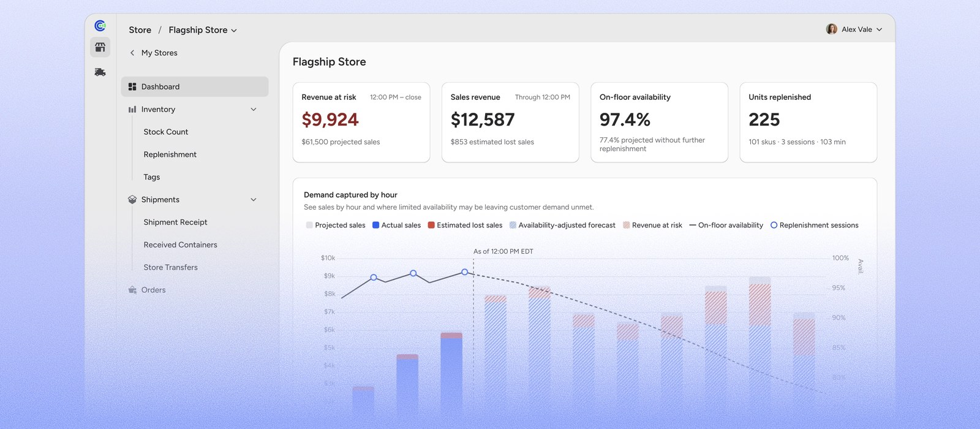Toggle Replenishment sessions legend entry

tap(814, 226)
